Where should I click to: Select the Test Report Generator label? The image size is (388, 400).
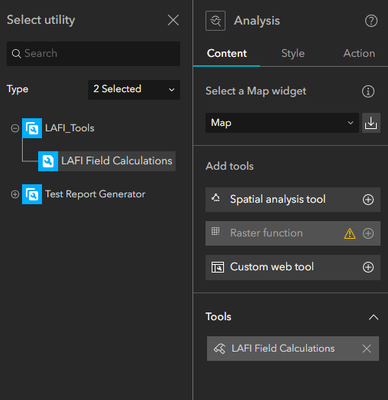(x=95, y=194)
